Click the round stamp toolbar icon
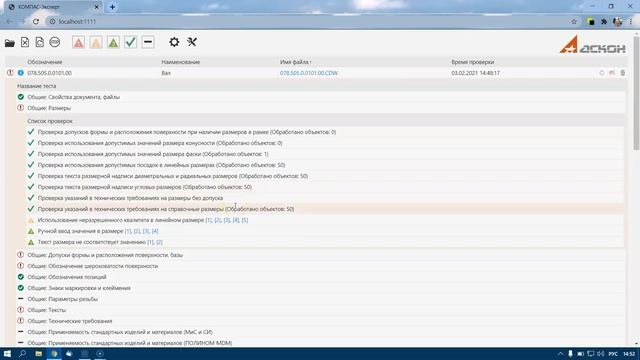 click(x=55, y=42)
